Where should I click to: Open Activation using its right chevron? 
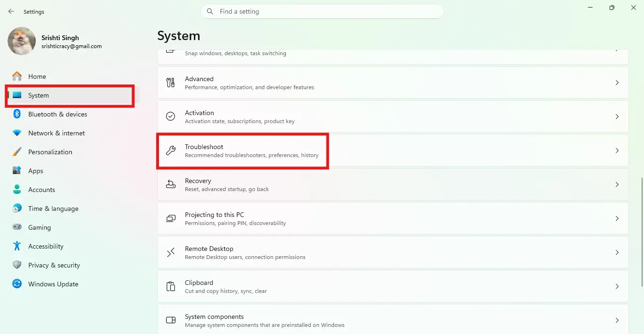coord(617,117)
